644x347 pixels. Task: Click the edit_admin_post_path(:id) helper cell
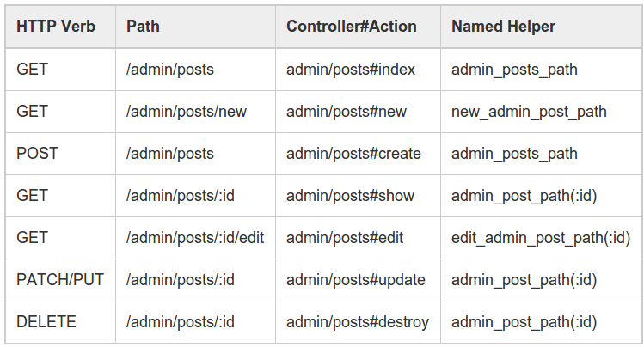tap(541, 238)
